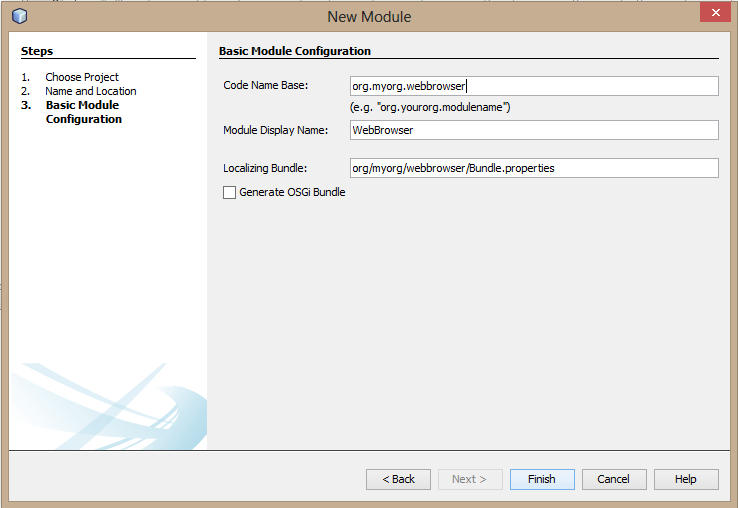Click the greyed-out Next > button
This screenshot has width=738, height=508.
click(x=470, y=479)
